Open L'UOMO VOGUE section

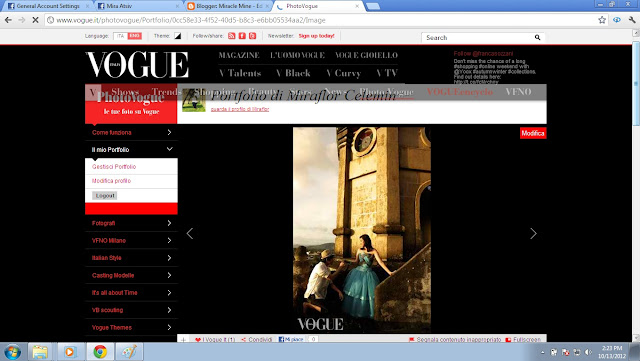[x=297, y=55]
